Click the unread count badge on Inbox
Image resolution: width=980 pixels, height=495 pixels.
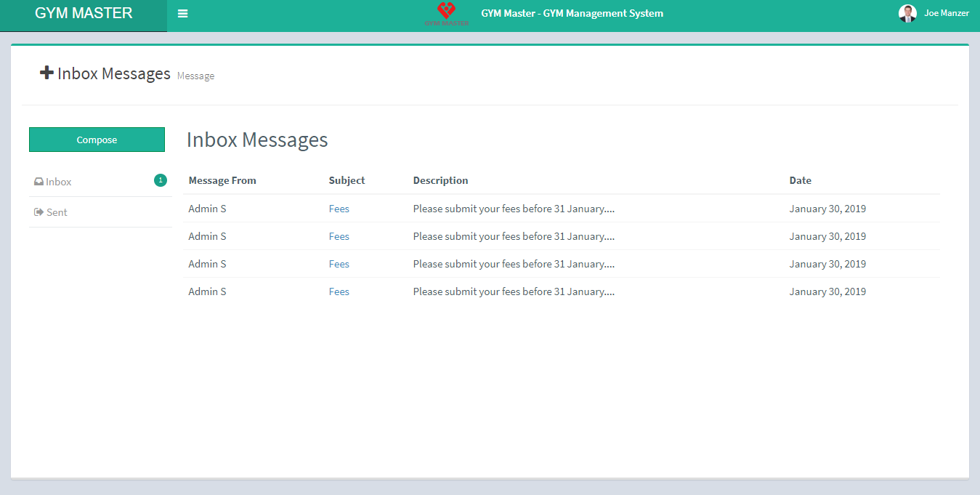coord(160,180)
